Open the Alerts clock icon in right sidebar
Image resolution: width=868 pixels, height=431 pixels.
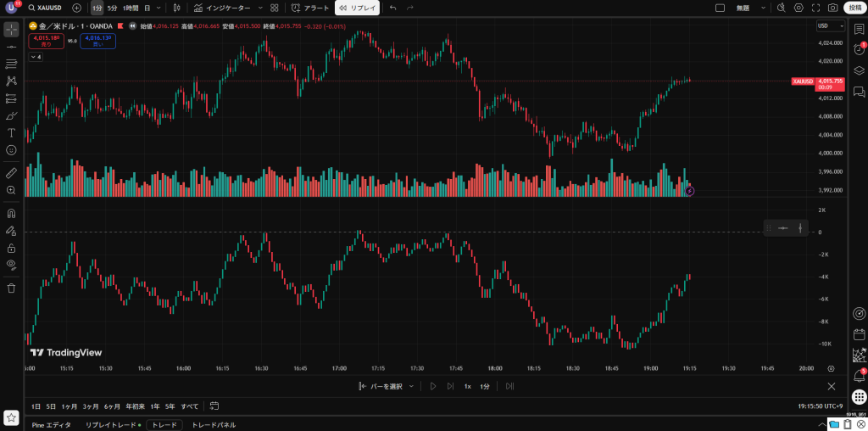[860, 48]
